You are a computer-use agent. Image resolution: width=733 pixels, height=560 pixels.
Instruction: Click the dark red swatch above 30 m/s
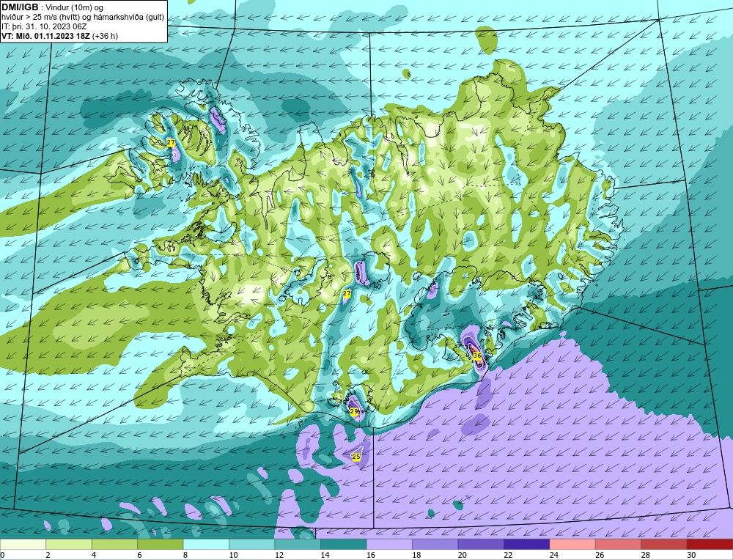(x=710, y=544)
